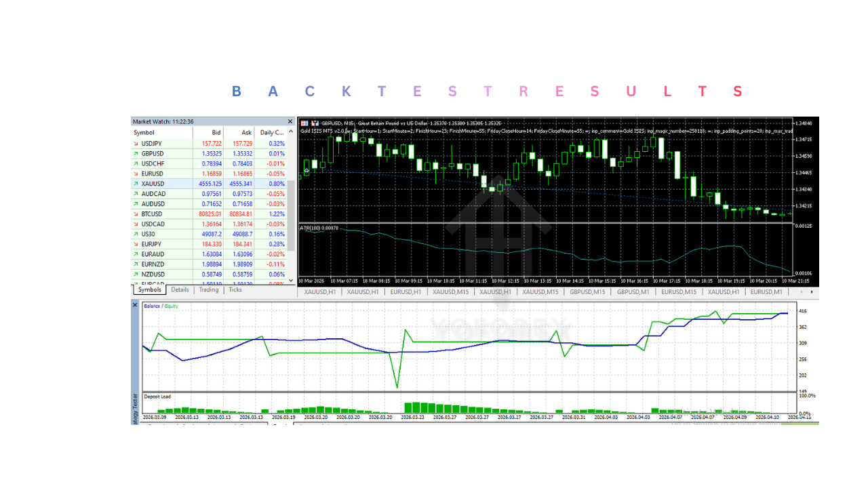Click the EURJPY down-arrow trend icon
The image size is (868, 488).
136,244
